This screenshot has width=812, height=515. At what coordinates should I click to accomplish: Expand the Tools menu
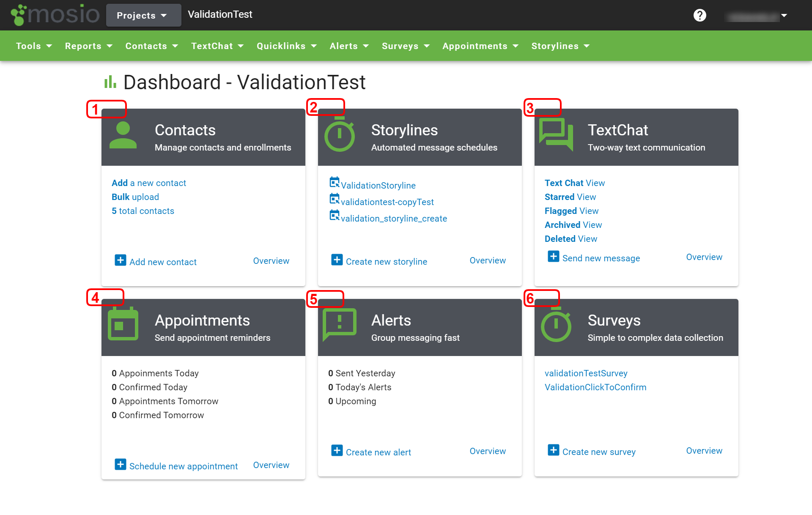pos(34,46)
